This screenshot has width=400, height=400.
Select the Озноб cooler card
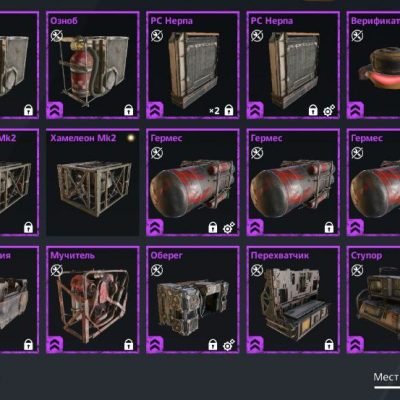coord(93,65)
